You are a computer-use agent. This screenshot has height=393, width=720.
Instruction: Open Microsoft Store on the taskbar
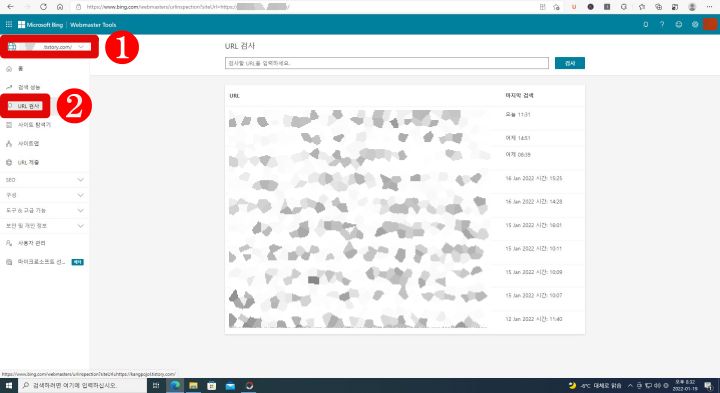[x=212, y=386]
